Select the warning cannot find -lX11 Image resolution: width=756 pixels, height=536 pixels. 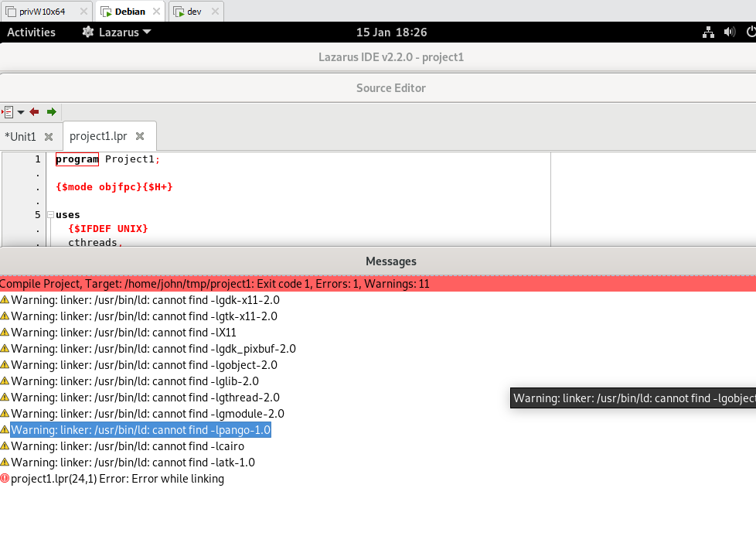click(x=124, y=333)
